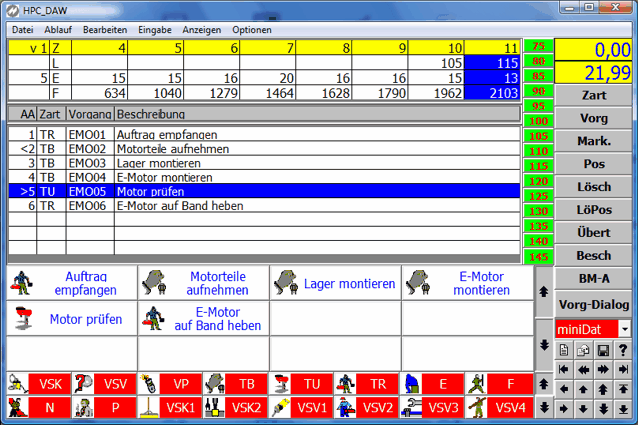Click the red 80 value cell
This screenshot has width=638, height=425.
pyautogui.click(x=538, y=61)
